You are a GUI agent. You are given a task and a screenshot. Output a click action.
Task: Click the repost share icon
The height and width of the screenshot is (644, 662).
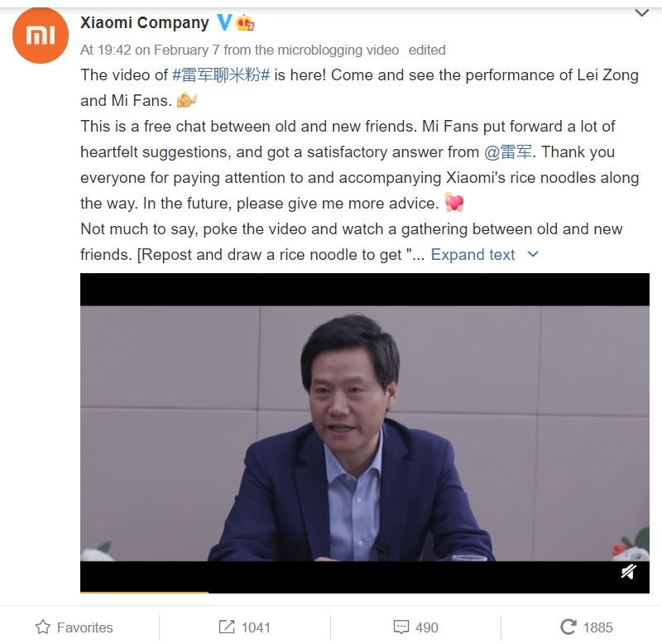pyautogui.click(x=227, y=627)
